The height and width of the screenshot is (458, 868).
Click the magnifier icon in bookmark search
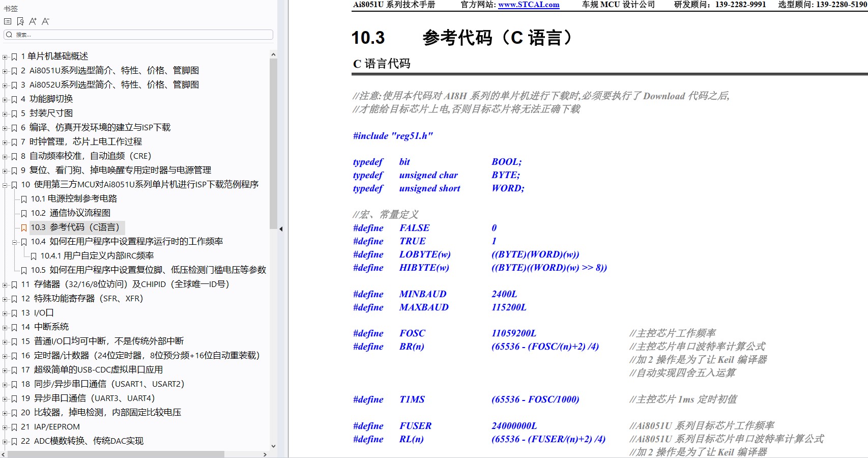[9, 35]
